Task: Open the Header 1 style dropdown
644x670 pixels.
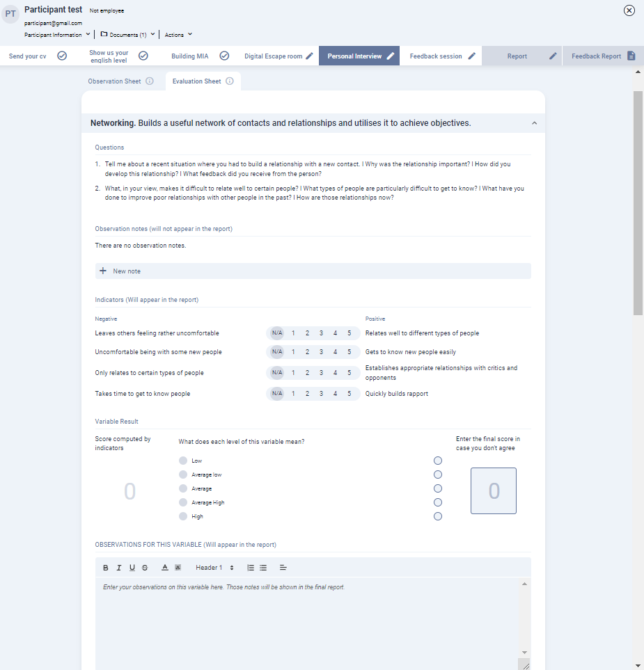Action: pyautogui.click(x=214, y=568)
